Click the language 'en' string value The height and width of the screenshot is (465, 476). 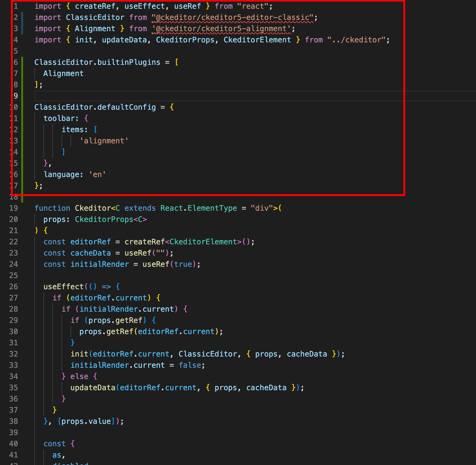97,175
